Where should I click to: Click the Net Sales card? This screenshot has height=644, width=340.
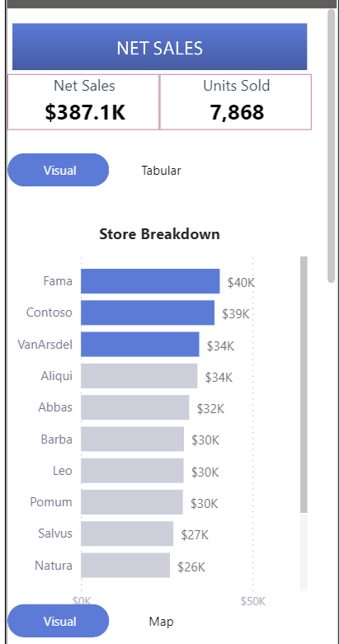pyautogui.click(x=83, y=102)
